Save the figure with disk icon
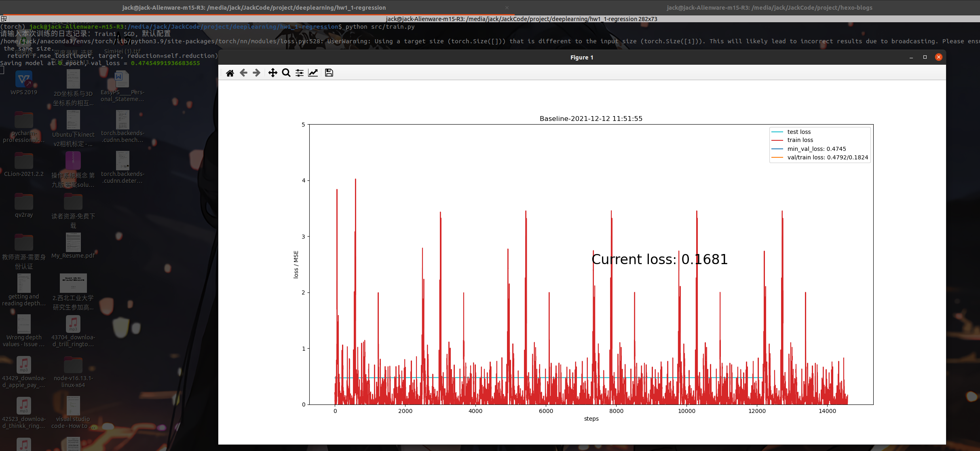 pos(329,73)
